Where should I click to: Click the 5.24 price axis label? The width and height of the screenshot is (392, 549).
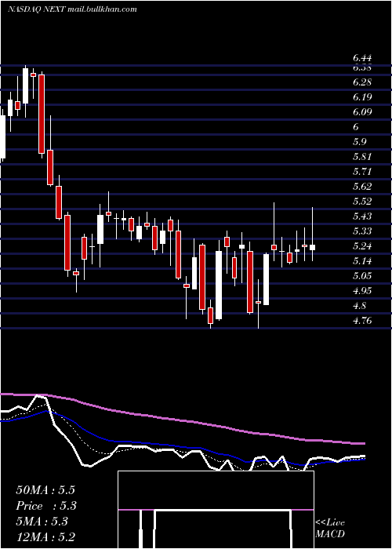(362, 246)
